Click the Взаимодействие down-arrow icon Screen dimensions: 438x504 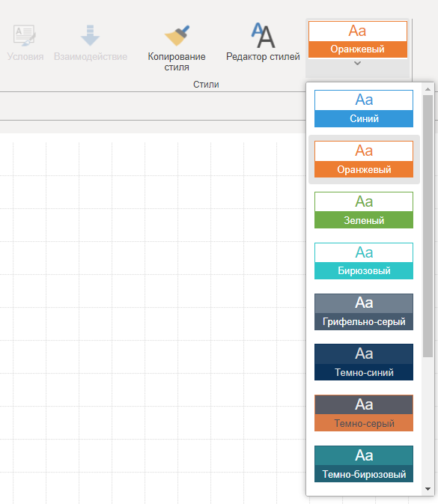pos(90,35)
